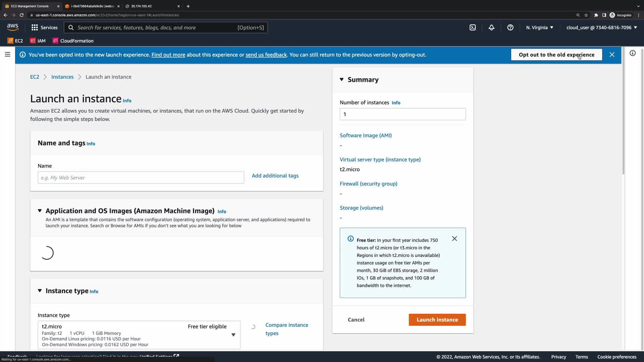Collapse the Instance type section
This screenshot has height=362, width=644.
point(40,291)
